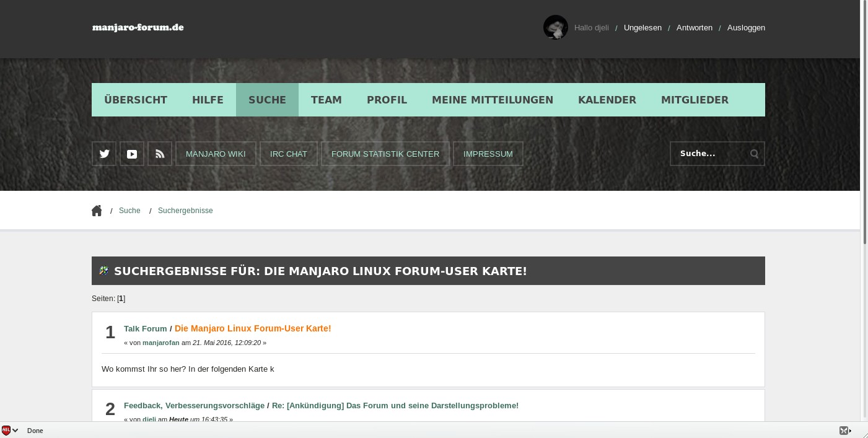Open the MITGLIEDER navigation item
Screen dimensions: 868x438
(695, 100)
